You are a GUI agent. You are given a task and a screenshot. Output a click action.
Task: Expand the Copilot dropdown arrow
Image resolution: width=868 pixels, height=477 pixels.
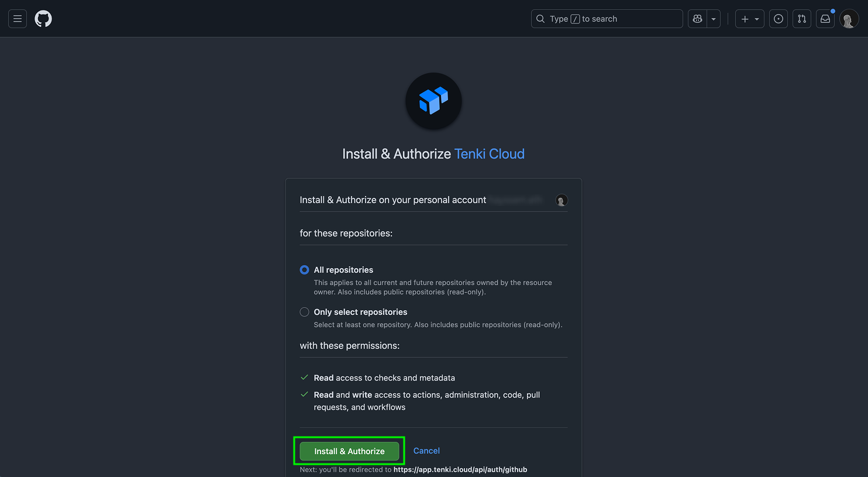pos(714,19)
